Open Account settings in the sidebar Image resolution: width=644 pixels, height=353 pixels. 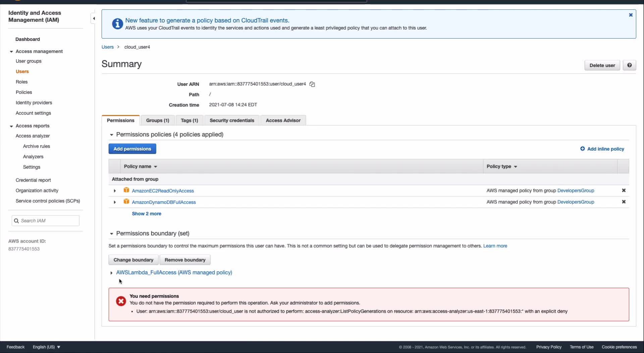click(x=33, y=113)
